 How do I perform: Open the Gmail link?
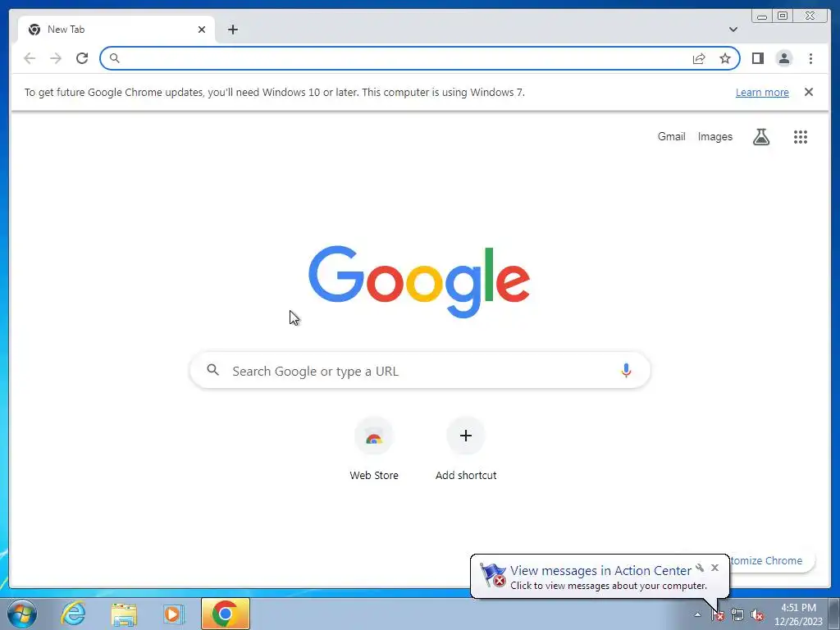[x=671, y=137]
